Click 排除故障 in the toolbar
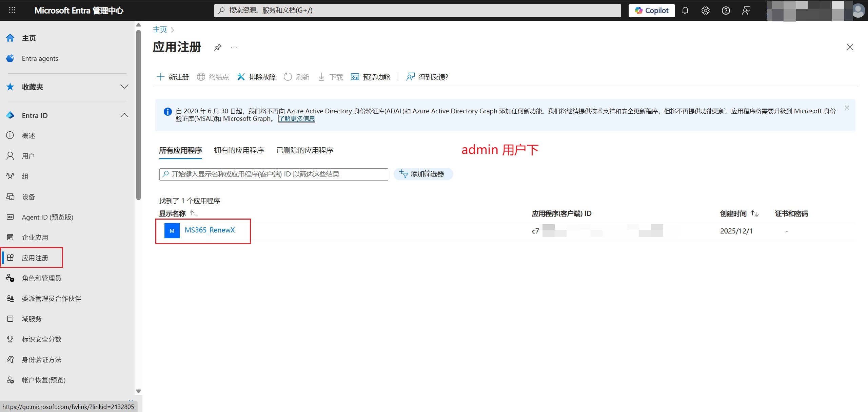The width and height of the screenshot is (868, 412). (x=256, y=77)
